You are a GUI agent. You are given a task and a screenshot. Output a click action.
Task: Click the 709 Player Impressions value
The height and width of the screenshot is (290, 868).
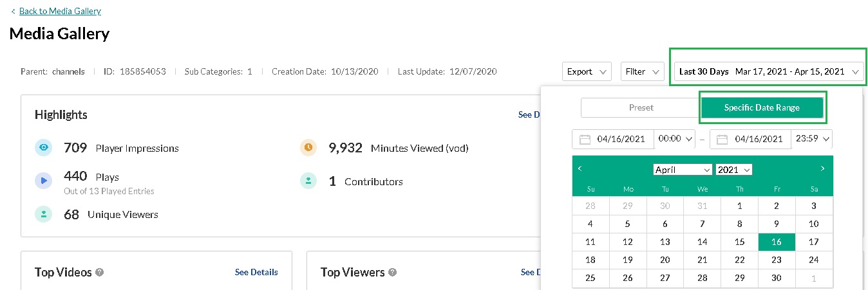[75, 148]
